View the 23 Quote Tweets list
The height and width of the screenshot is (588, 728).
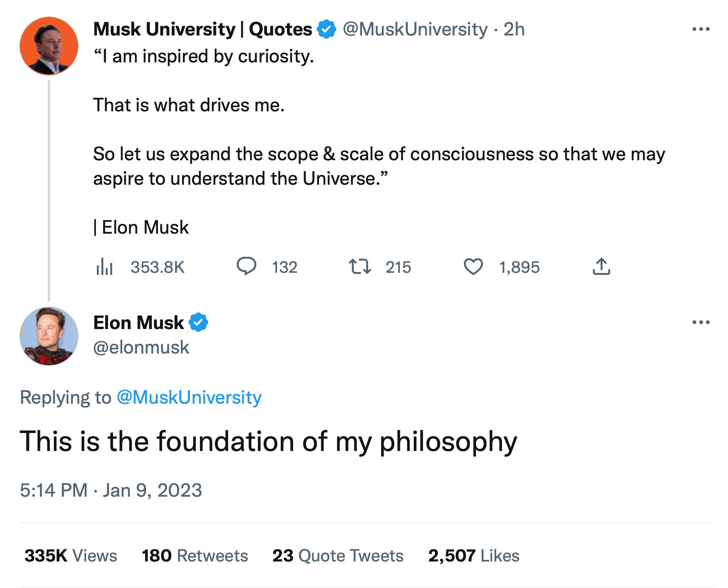coord(338,556)
